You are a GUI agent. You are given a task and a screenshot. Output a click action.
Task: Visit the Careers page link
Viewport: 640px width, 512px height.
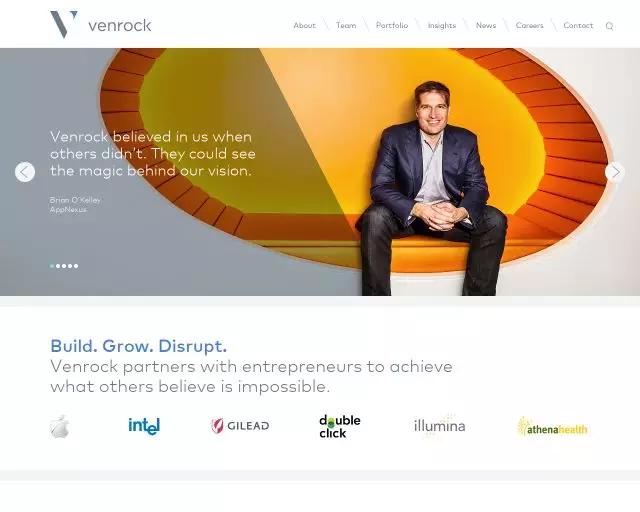point(529,25)
